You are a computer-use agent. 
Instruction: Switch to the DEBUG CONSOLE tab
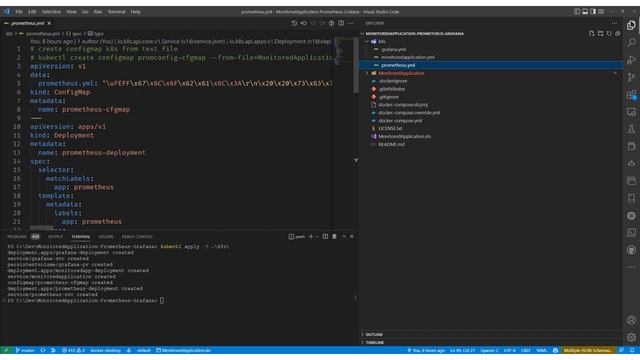137,236
